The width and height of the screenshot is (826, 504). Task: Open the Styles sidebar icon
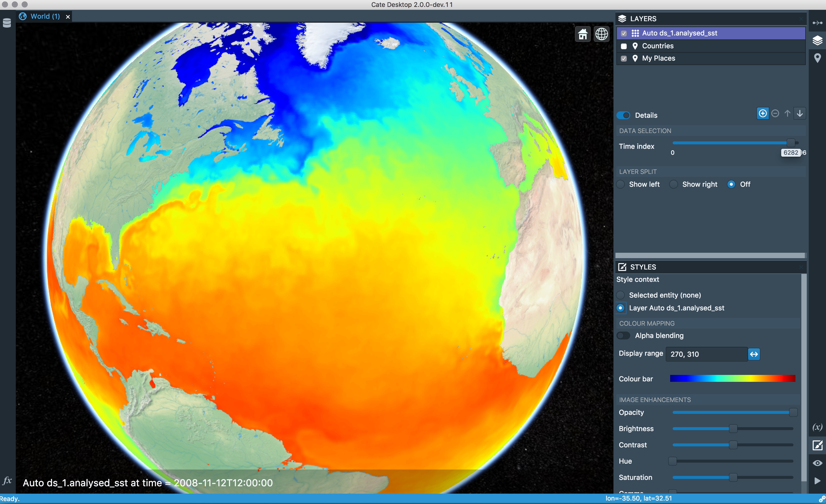point(817,445)
